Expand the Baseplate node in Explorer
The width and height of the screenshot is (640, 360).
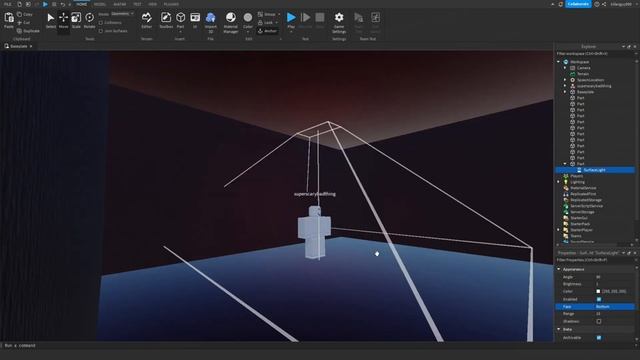tap(565, 92)
